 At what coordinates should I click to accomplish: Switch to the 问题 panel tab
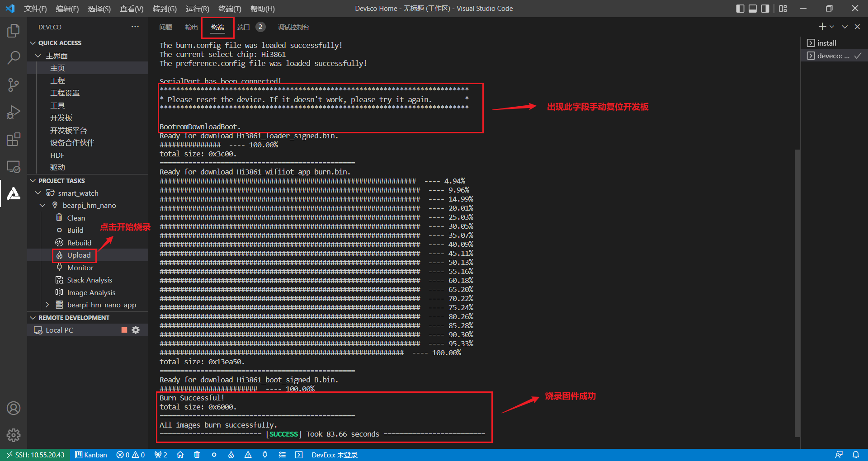coord(165,27)
